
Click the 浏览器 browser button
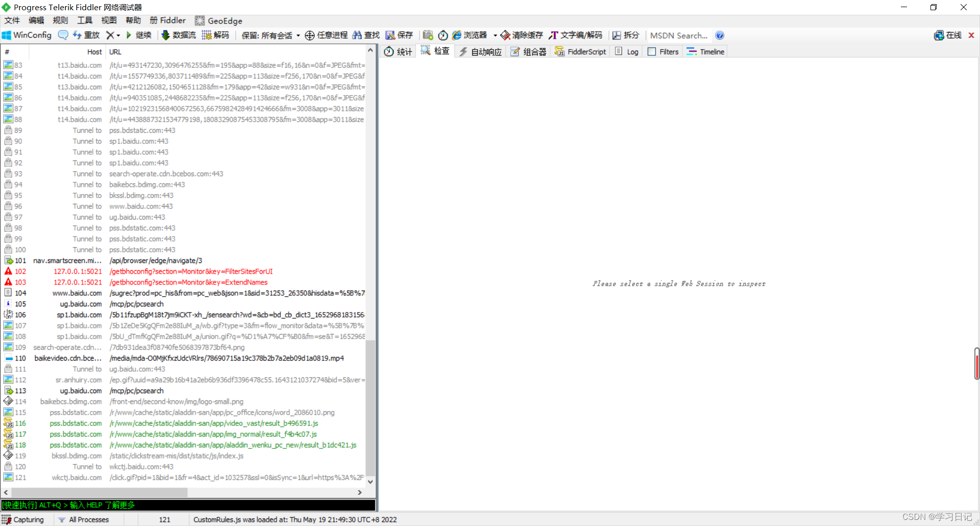pos(470,35)
